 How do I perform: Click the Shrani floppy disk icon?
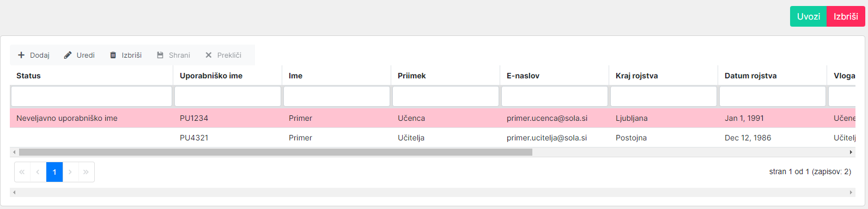pos(160,55)
